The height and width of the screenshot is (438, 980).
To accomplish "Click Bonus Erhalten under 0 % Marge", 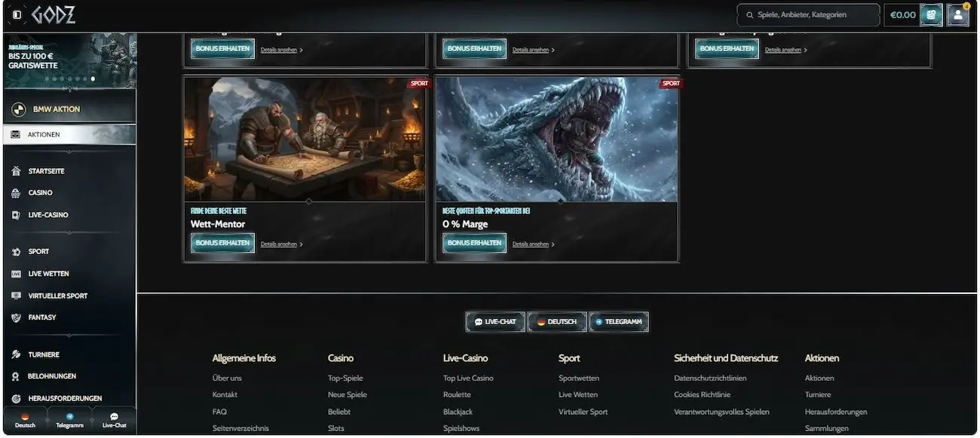I will coord(474,243).
